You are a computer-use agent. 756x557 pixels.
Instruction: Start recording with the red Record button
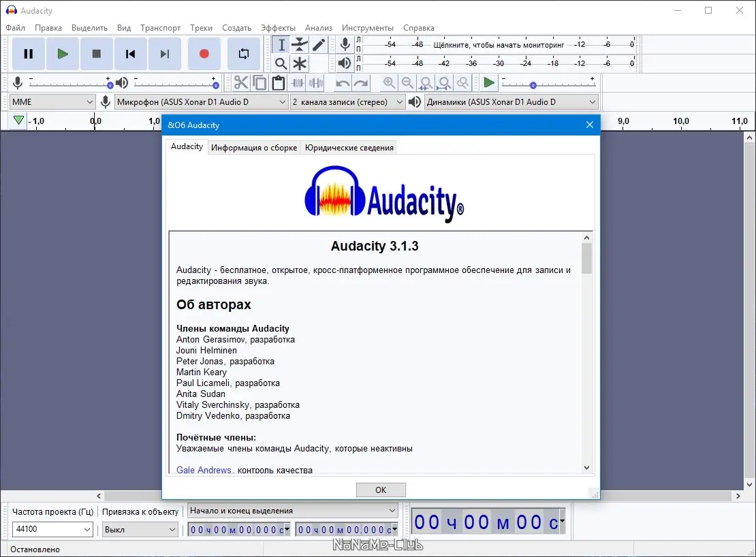pyautogui.click(x=204, y=54)
